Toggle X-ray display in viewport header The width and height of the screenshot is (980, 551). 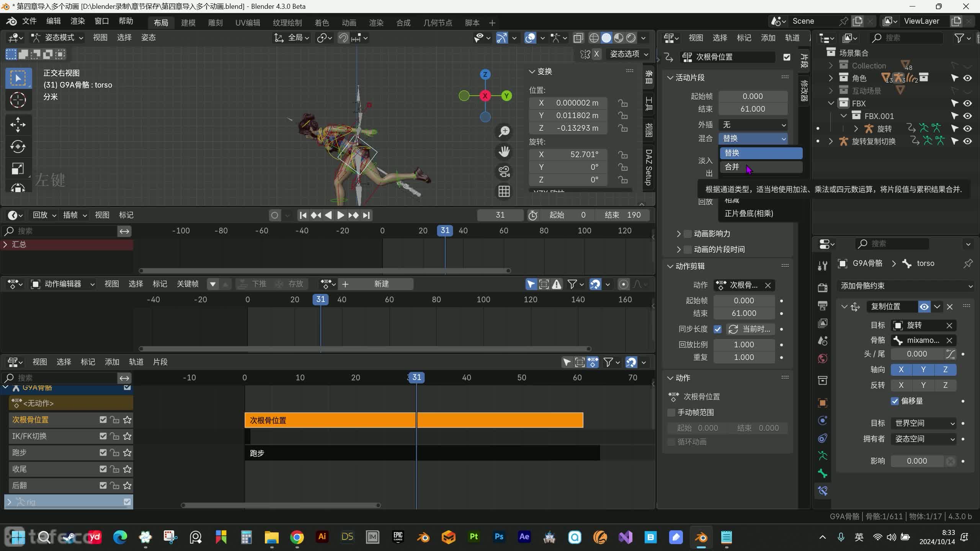click(578, 38)
